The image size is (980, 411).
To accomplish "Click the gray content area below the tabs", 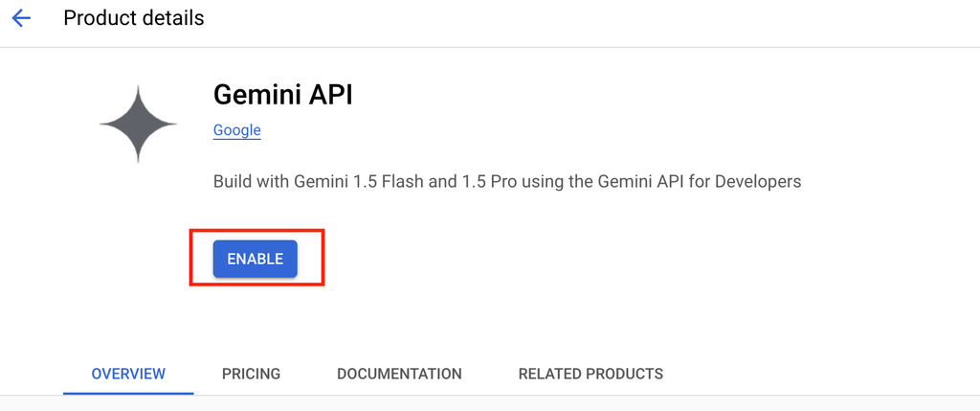I will tap(490, 404).
